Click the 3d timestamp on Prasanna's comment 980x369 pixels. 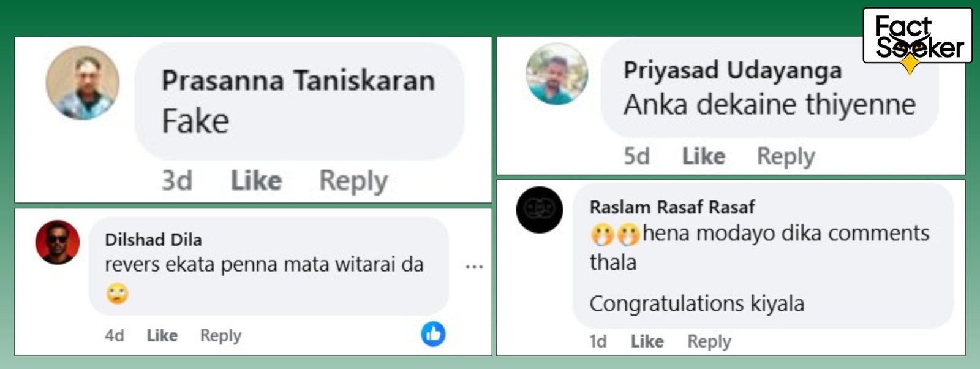pos(176,180)
